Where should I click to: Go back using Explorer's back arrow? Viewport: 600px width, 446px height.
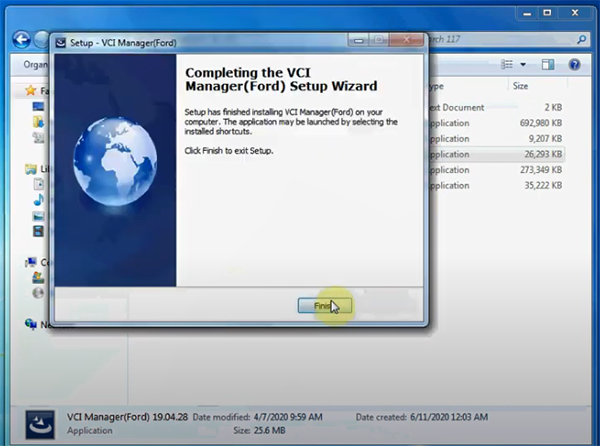click(x=21, y=40)
